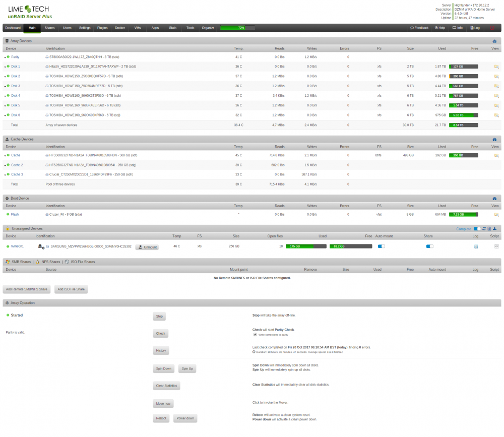Click the Disk 6 free space bar
The height and width of the screenshot is (437, 504).
click(x=464, y=115)
